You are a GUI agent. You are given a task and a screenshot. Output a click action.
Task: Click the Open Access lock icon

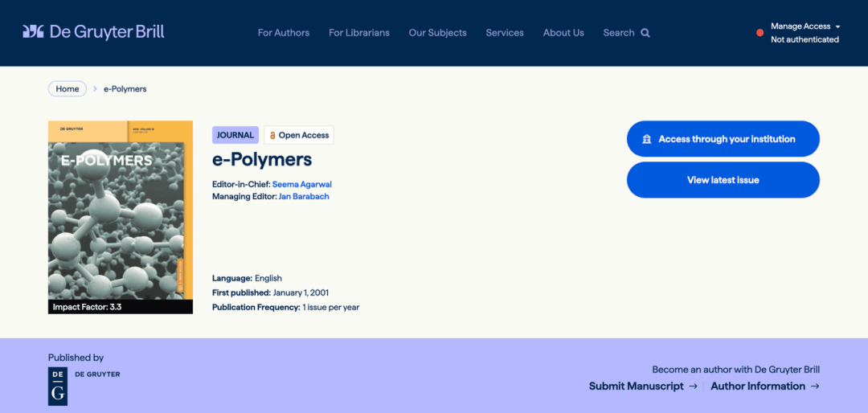272,135
